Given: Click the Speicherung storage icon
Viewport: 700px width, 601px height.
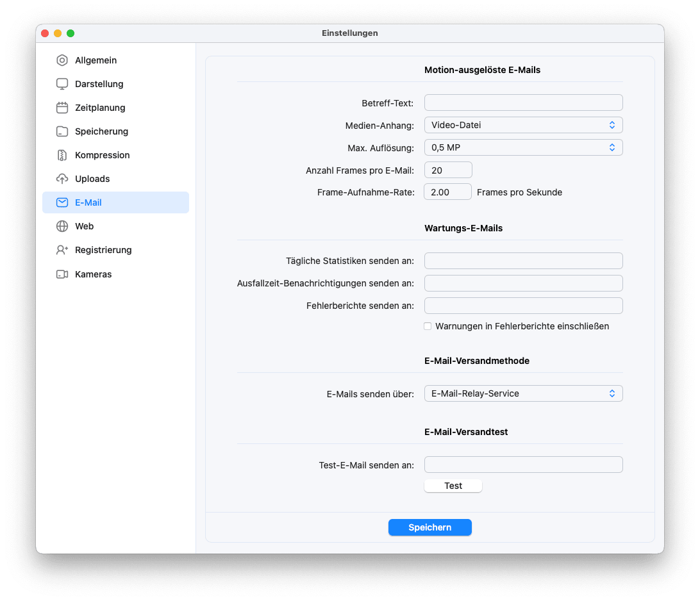Looking at the screenshot, I should (x=62, y=131).
